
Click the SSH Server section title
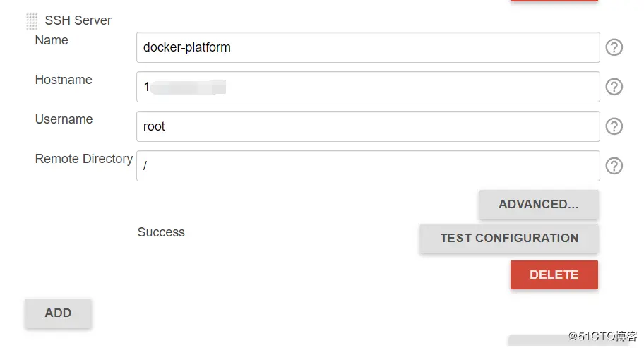pyautogui.click(x=78, y=20)
